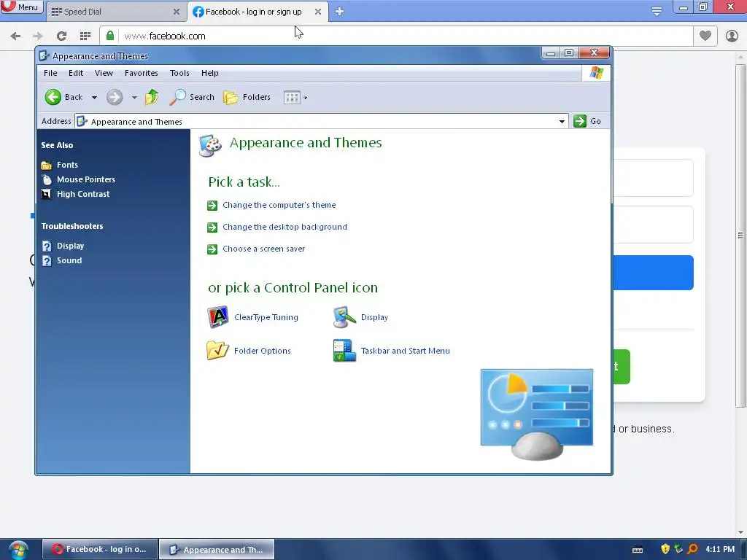Open the Help menu
Image resolution: width=747 pixels, height=560 pixels.
tap(209, 73)
